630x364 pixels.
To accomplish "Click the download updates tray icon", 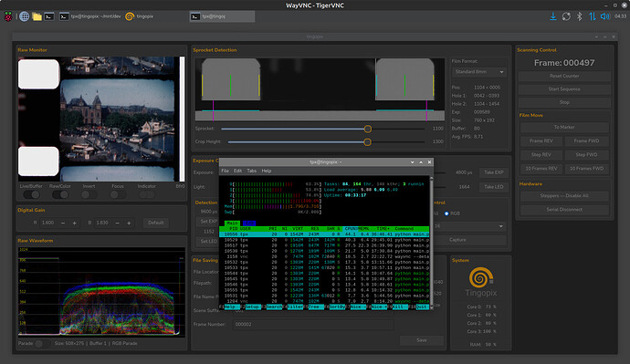I will click(x=553, y=16).
